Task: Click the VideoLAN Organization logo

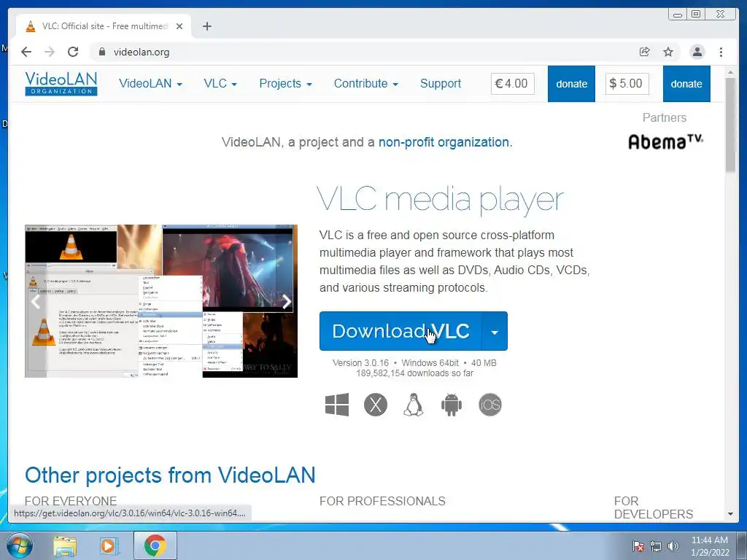Action: pos(61,83)
